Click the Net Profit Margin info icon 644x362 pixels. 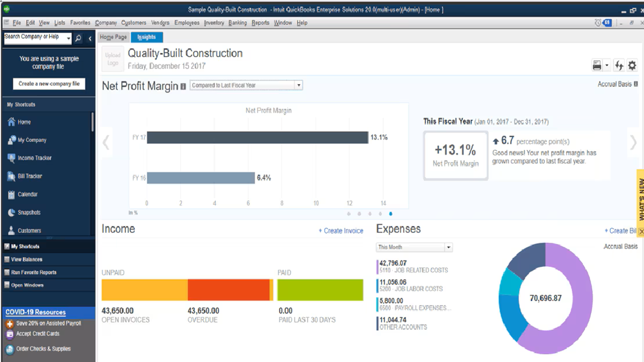coord(183,86)
